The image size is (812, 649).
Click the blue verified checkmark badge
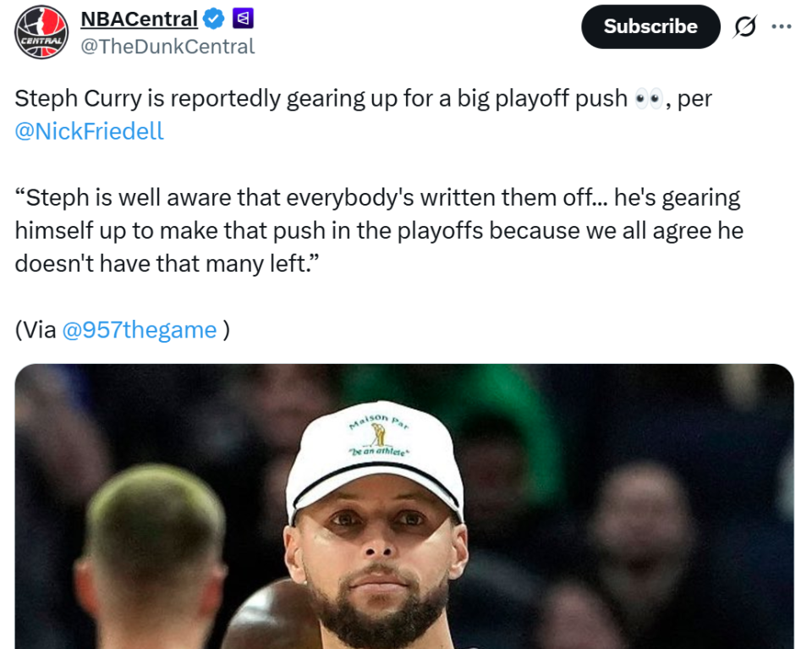click(216, 19)
